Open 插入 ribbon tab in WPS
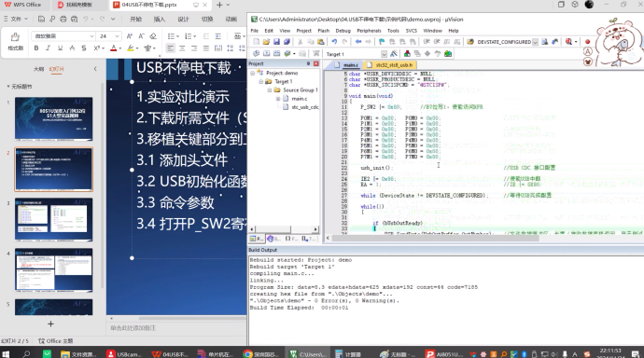Image resolution: width=644 pixels, height=358 pixels. click(x=160, y=20)
